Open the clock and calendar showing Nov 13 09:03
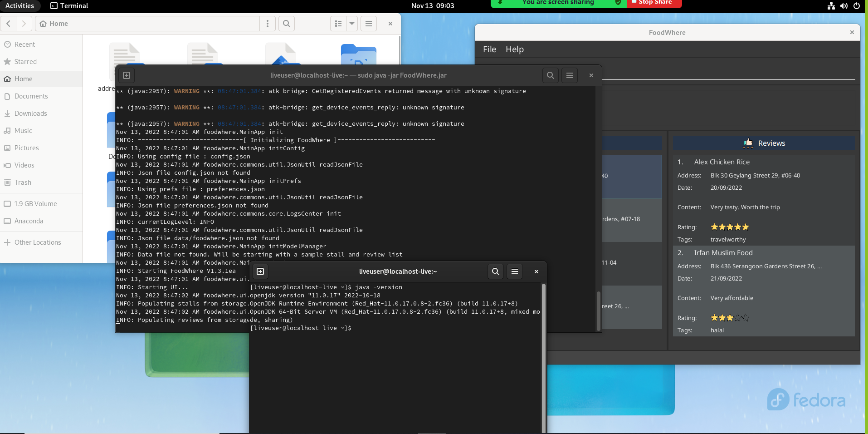 (x=432, y=6)
